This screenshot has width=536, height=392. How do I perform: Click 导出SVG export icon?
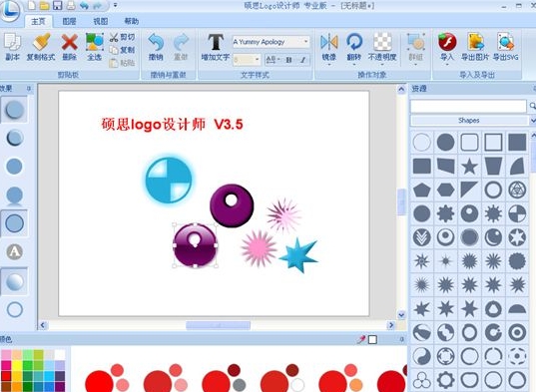pos(506,47)
